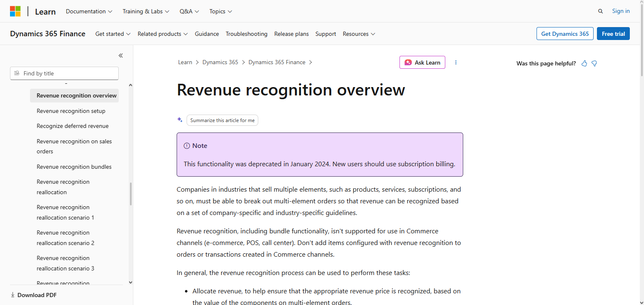The width and height of the screenshot is (644, 305).
Task: Select Revenue recognition overview in sidebar
Action: pos(74,95)
